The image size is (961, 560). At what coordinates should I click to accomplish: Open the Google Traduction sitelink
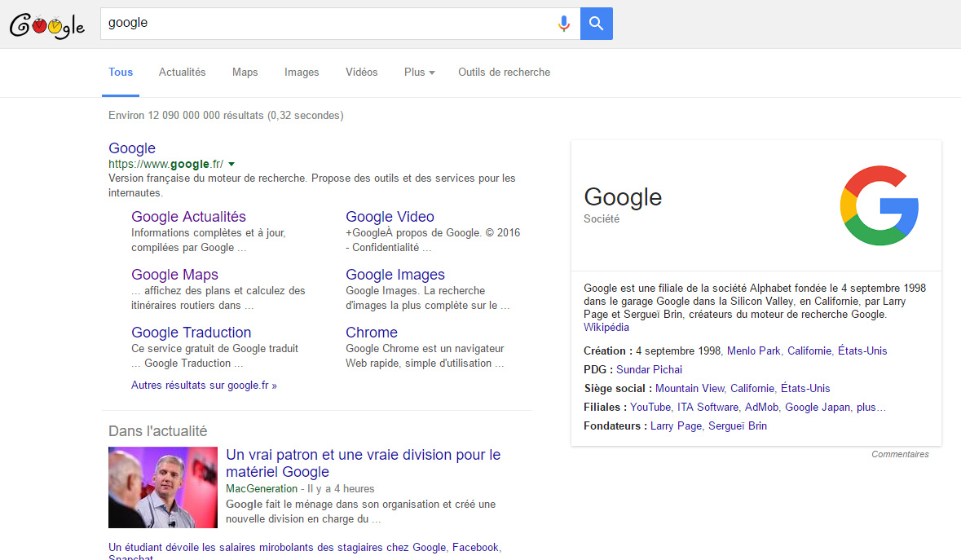point(192,333)
